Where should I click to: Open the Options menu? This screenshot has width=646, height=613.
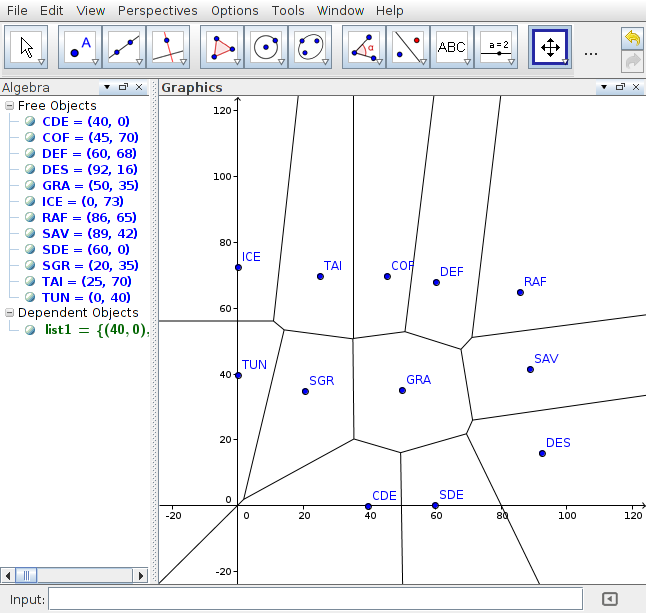[x=234, y=11]
